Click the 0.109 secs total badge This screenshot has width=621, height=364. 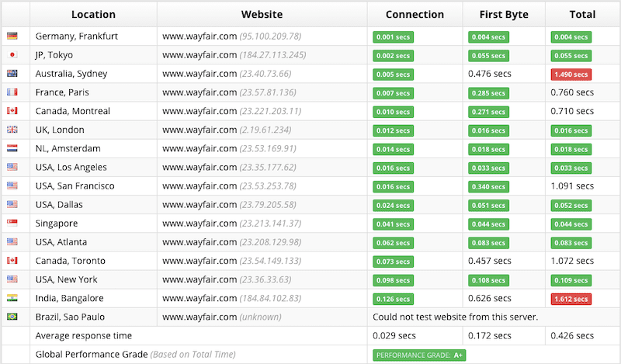pos(571,280)
